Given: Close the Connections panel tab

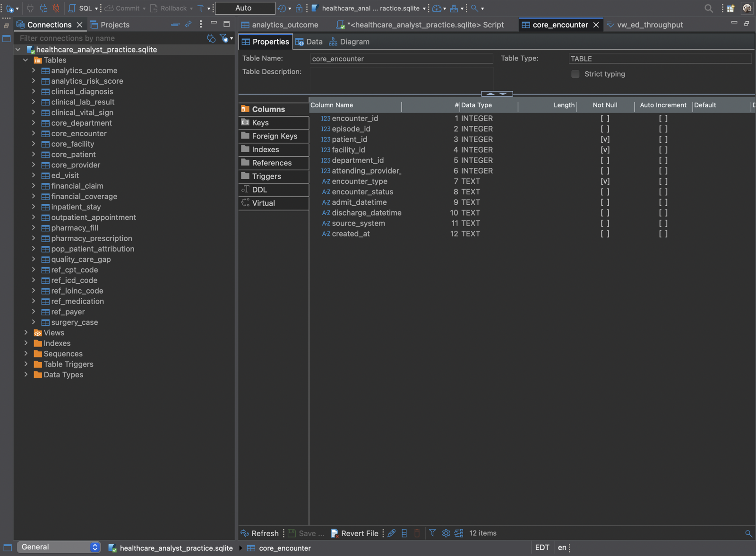Looking at the screenshot, I should click(79, 25).
